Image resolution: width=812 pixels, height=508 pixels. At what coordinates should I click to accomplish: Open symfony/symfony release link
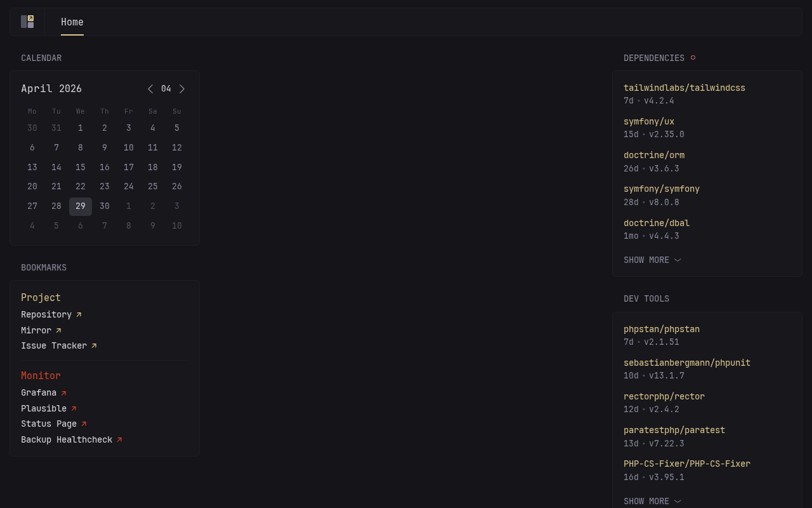662,189
